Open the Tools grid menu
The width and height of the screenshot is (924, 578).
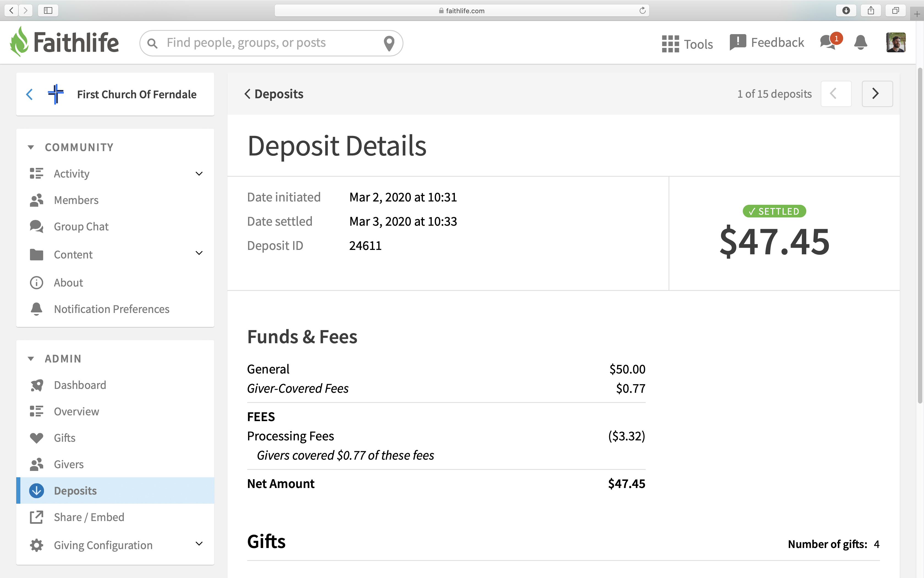tap(687, 44)
